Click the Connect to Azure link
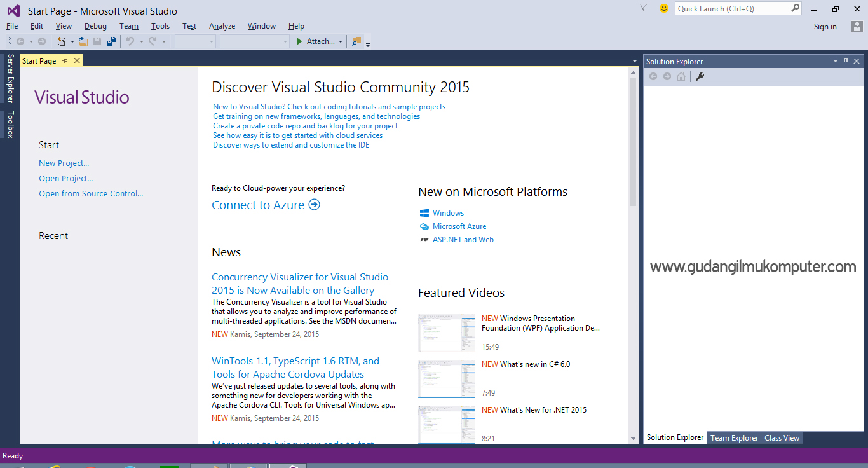The width and height of the screenshot is (868, 468). (x=258, y=205)
